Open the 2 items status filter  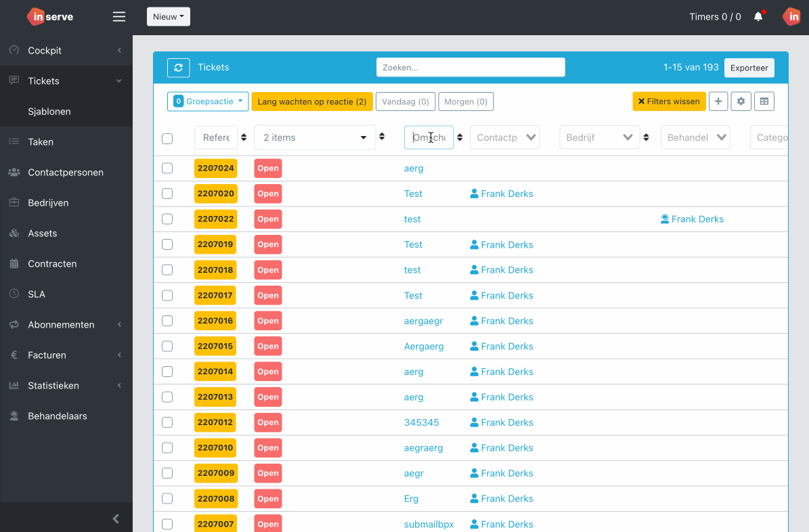point(315,137)
